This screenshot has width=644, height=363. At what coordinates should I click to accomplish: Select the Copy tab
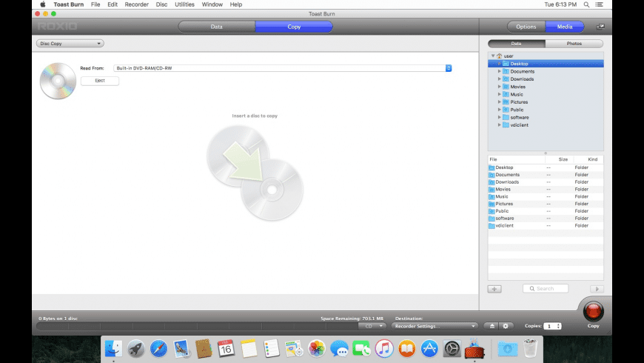pos(294,27)
